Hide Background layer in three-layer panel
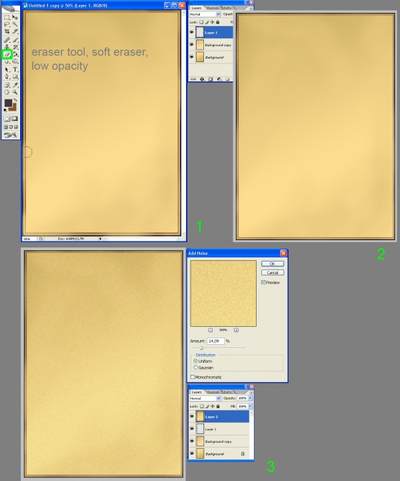The height and width of the screenshot is (481, 400). click(x=192, y=57)
